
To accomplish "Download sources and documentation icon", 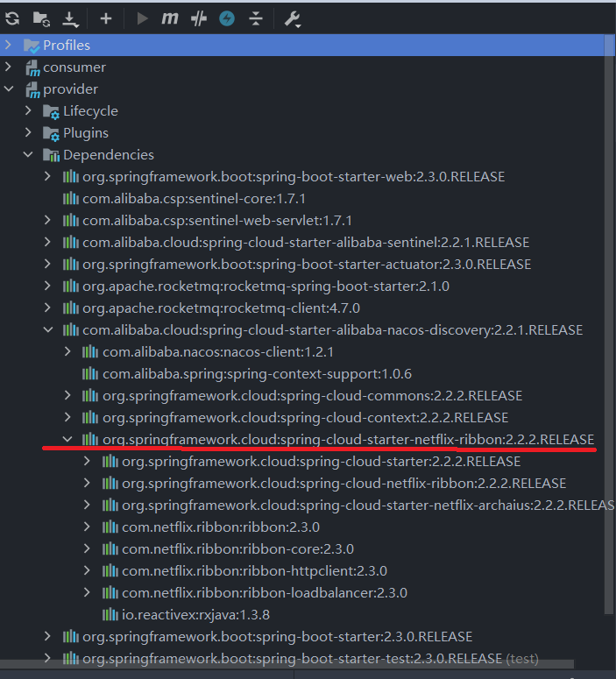I will point(70,19).
